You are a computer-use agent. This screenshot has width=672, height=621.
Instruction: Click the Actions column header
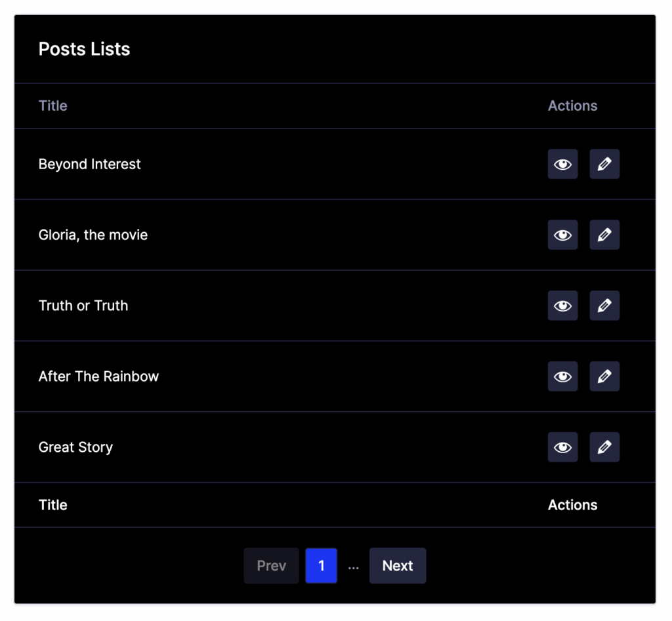(572, 106)
